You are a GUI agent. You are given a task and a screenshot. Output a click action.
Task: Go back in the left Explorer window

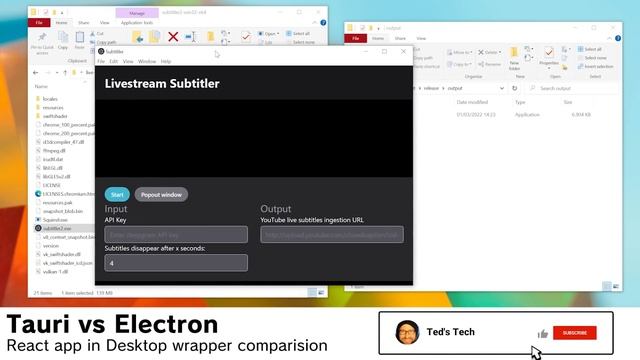click(x=36, y=73)
